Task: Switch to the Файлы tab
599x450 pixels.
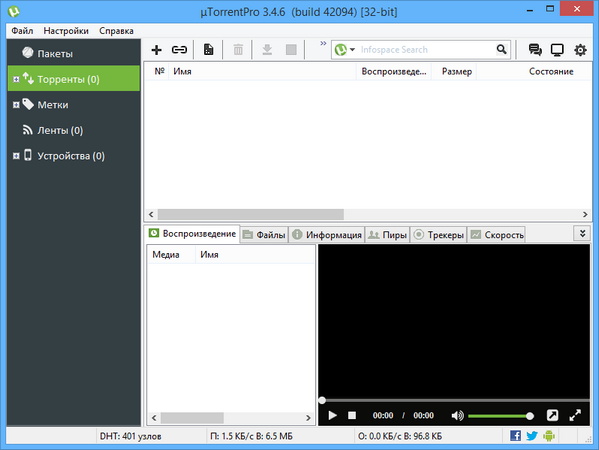Action: point(264,235)
